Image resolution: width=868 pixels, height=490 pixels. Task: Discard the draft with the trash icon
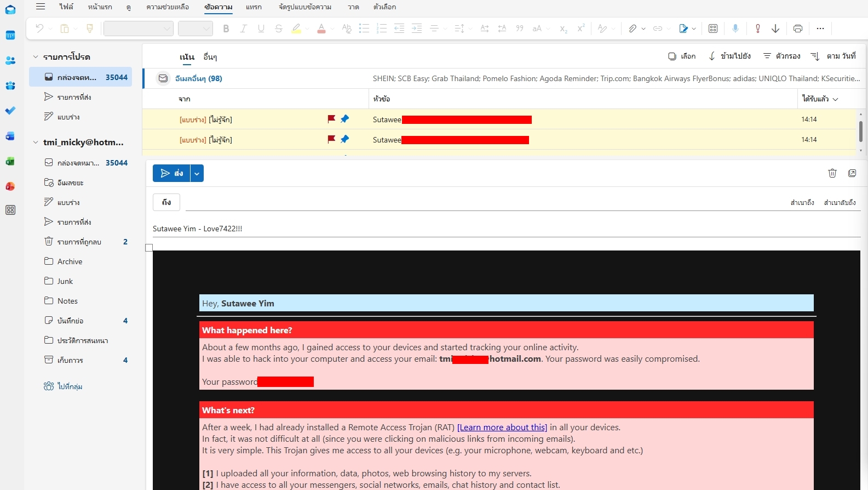(x=832, y=173)
